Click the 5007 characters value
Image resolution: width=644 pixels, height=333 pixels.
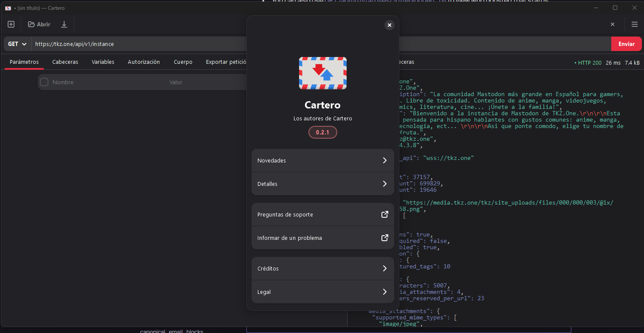tap(440, 285)
